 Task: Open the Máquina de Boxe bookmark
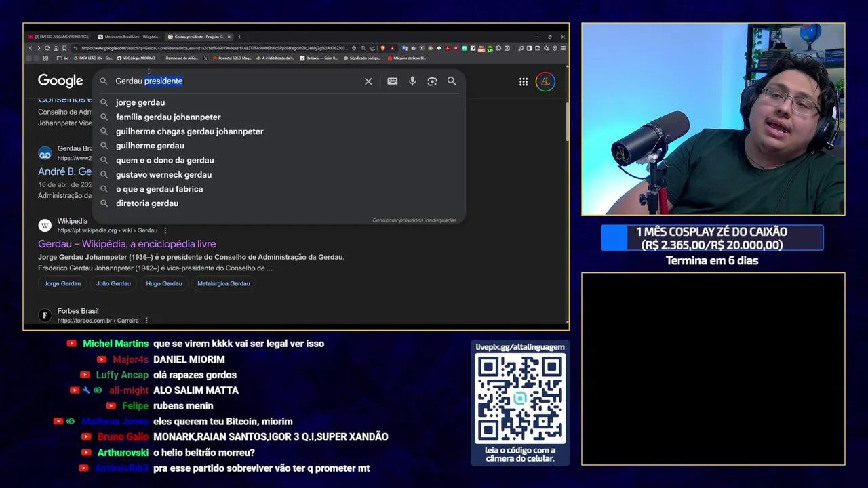(x=406, y=58)
